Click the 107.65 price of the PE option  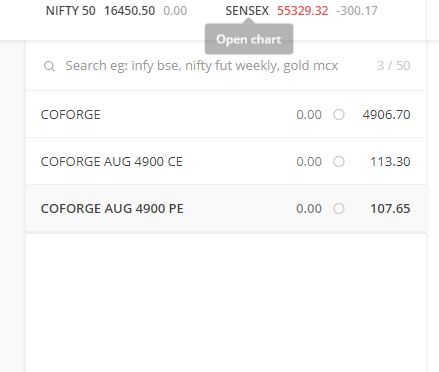pos(390,209)
